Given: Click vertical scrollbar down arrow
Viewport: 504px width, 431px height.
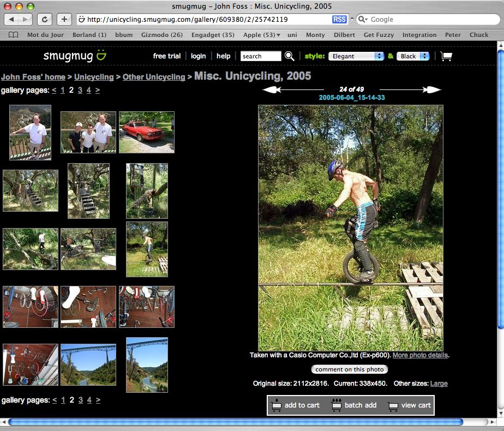Looking at the screenshot, I should click(x=501, y=414).
